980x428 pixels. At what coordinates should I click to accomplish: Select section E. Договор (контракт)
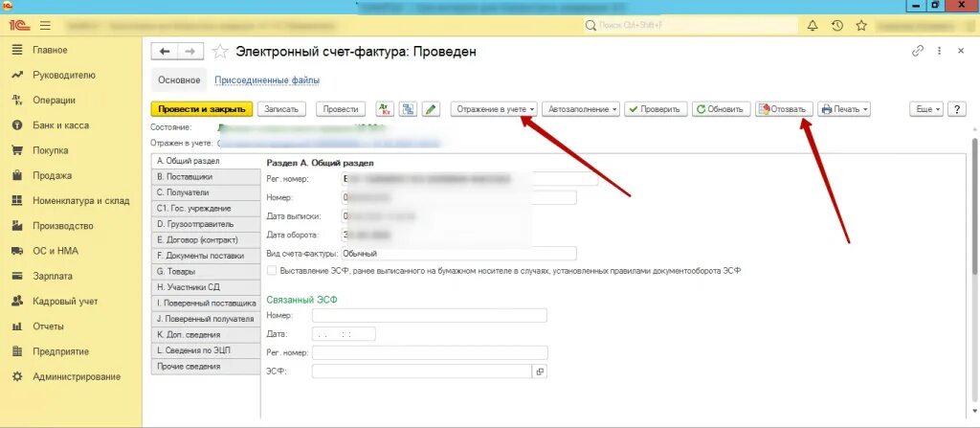(x=205, y=239)
